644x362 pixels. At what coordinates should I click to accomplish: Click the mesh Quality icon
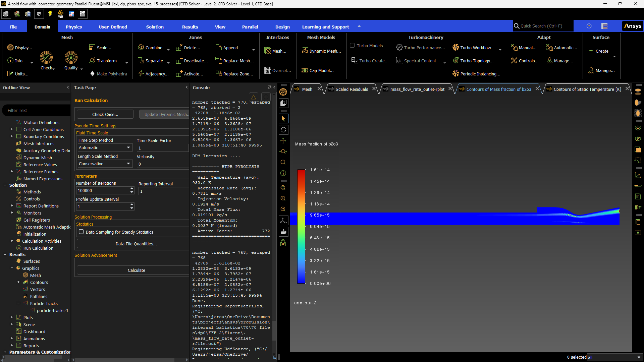pyautogui.click(x=71, y=58)
